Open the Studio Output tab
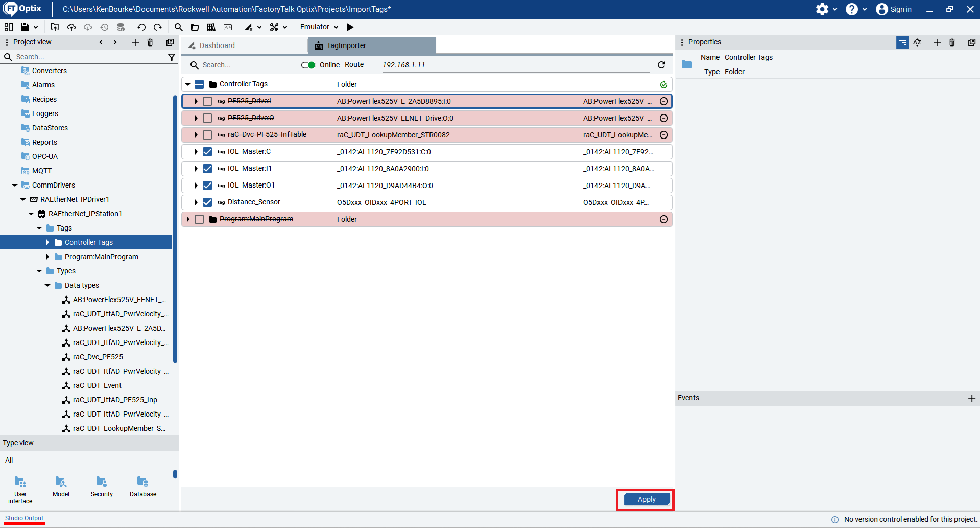 pyautogui.click(x=24, y=518)
